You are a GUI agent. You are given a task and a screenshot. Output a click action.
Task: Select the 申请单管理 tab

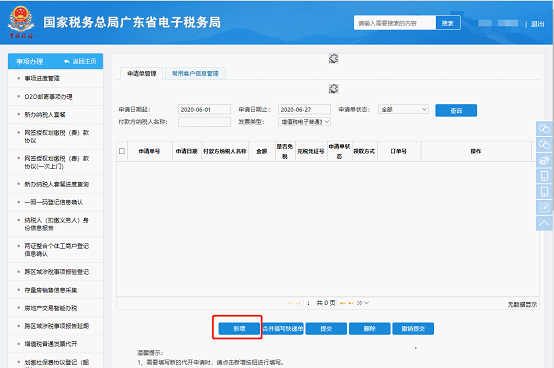point(142,73)
